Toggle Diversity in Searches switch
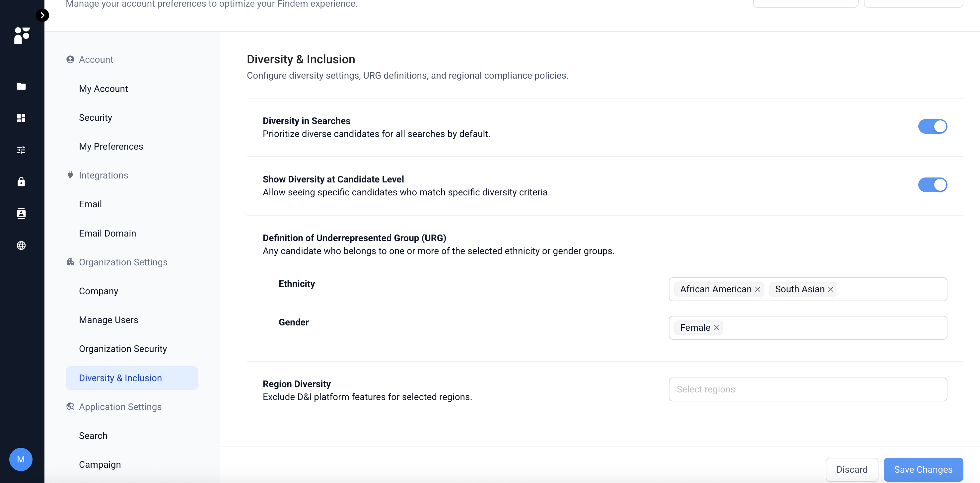This screenshot has height=483, width=980. 933,126
